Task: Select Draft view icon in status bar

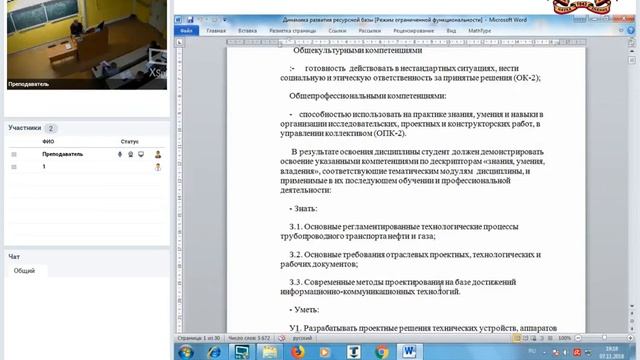Action: coord(550,338)
